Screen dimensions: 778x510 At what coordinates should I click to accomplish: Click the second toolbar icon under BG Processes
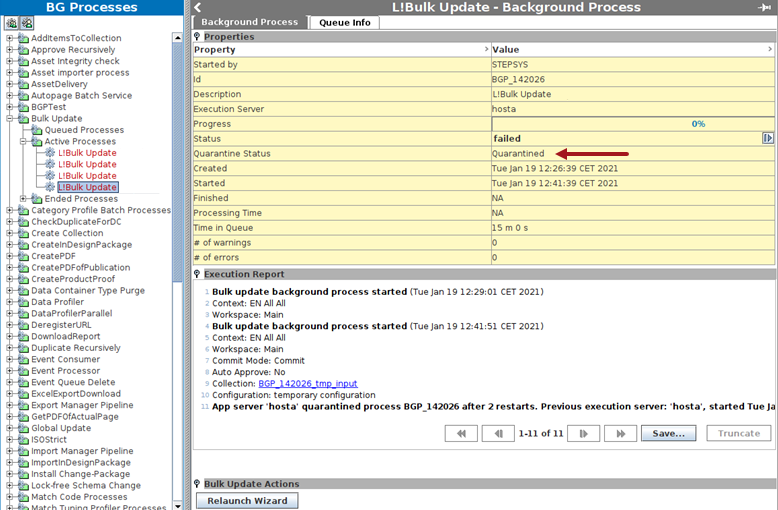(x=27, y=22)
